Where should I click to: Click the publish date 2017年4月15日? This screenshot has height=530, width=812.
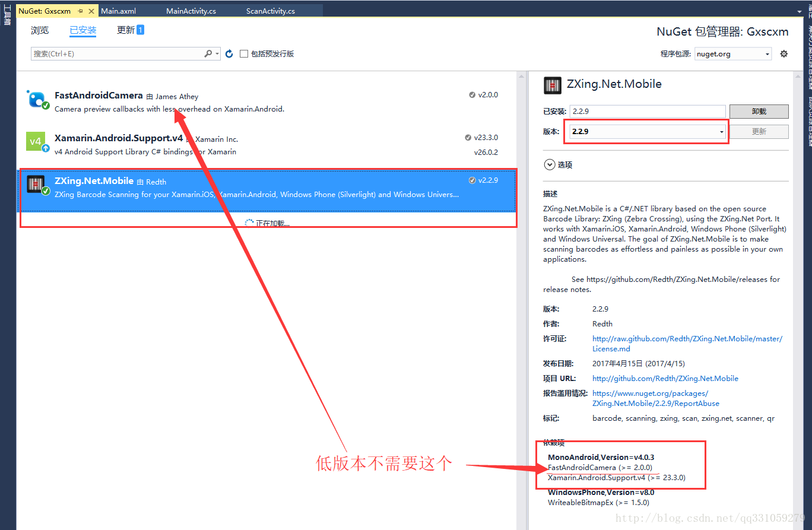point(639,364)
